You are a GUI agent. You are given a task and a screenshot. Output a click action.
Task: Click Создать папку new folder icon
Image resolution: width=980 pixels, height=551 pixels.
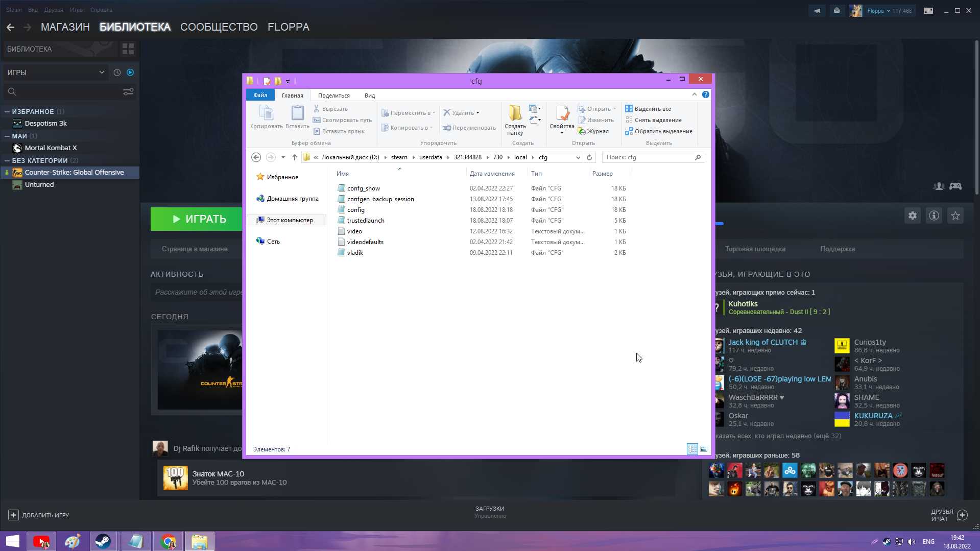coord(515,120)
